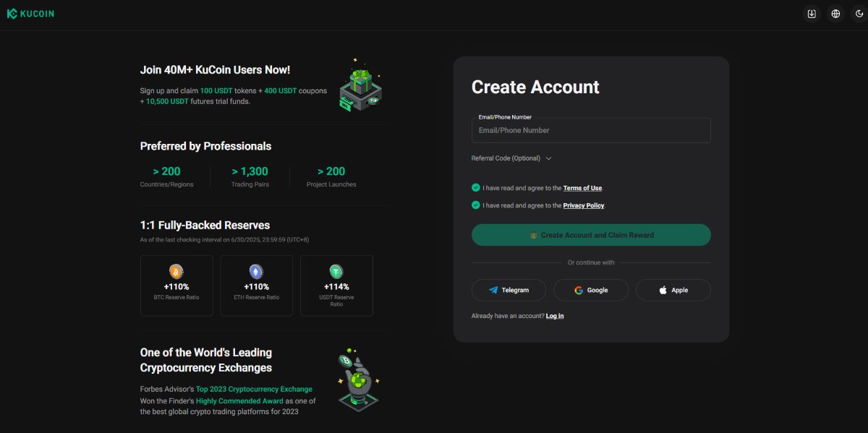The image size is (868, 433).
Task: Open the Terms of Use link
Action: (582, 188)
